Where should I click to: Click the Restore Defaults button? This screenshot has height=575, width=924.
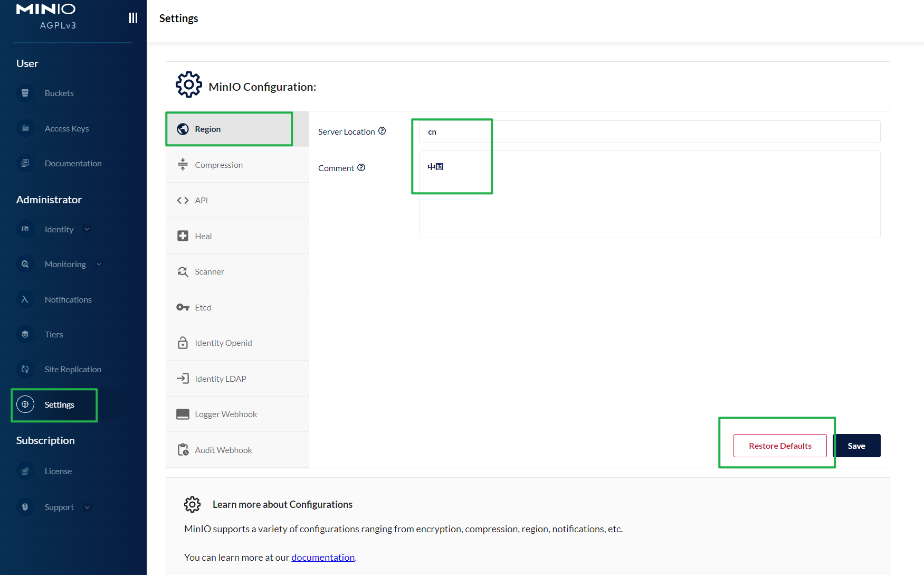point(779,446)
